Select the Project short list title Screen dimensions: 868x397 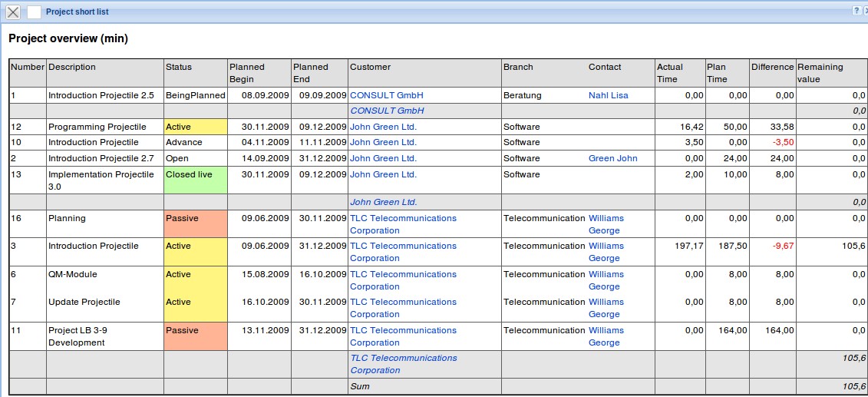pos(77,12)
